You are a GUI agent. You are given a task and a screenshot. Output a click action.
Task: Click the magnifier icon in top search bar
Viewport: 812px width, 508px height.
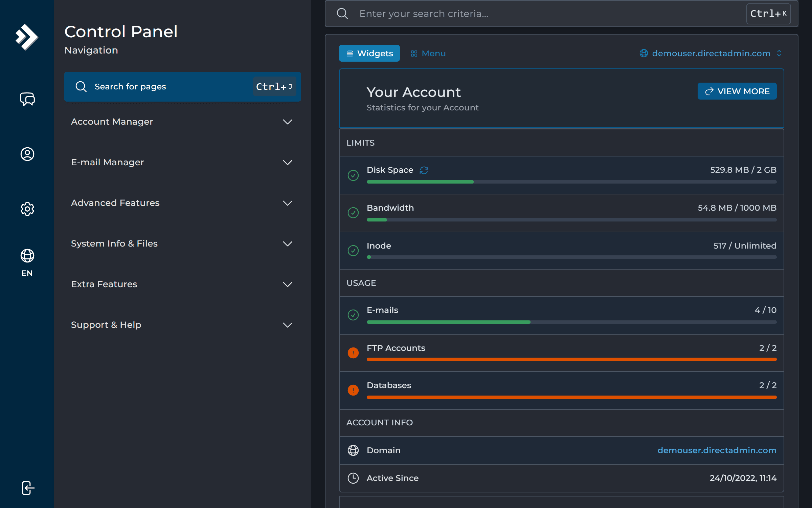pyautogui.click(x=342, y=14)
